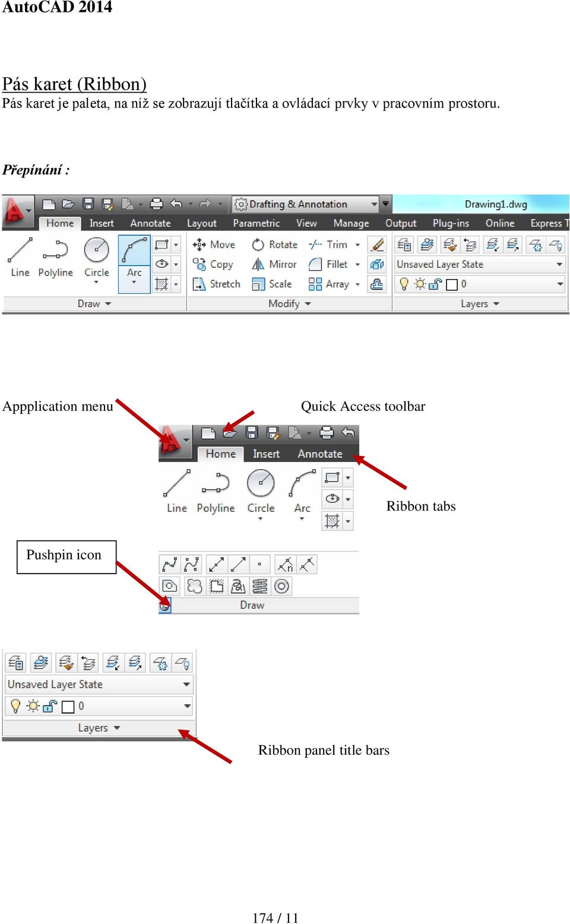This screenshot has width=570, height=924.
Task: Click Freeze snowflake icon in enlarged Layers panel
Action: coord(160,663)
